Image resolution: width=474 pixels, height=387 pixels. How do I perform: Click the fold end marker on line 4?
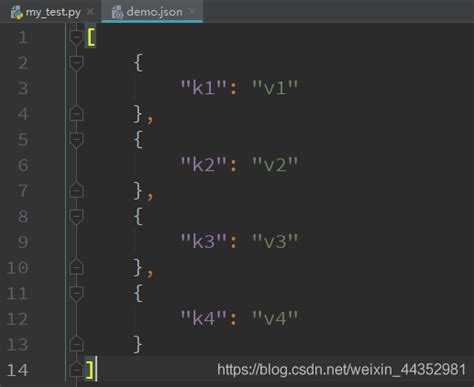76,114
